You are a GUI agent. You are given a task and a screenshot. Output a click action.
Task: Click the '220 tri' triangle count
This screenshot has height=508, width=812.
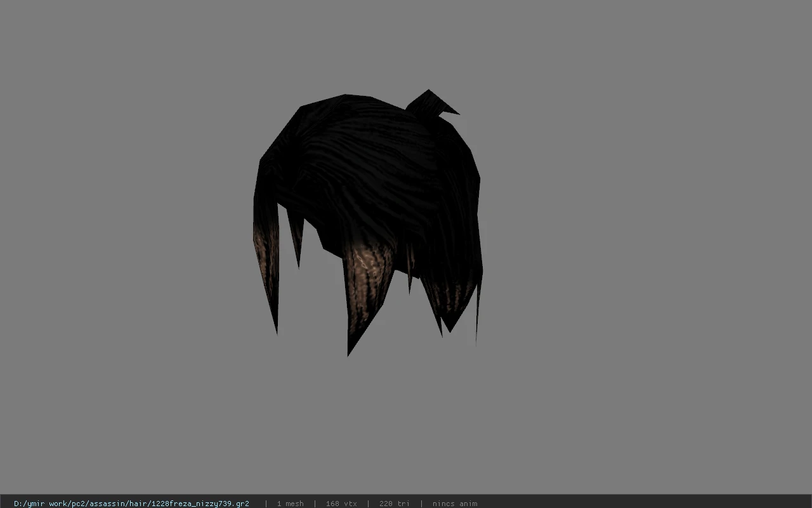[394, 504]
